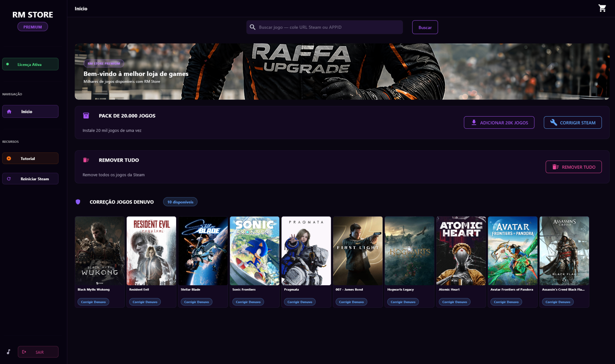Screen dimensions: 615x364
Task: Click the download icon in Adicionar 20K Jogos
Action: (x=474, y=122)
